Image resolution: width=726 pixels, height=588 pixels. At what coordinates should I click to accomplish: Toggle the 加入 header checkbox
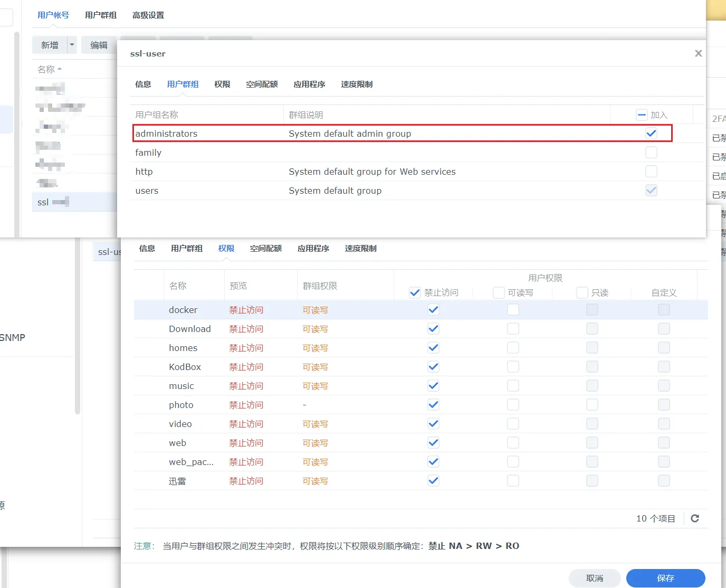point(642,115)
